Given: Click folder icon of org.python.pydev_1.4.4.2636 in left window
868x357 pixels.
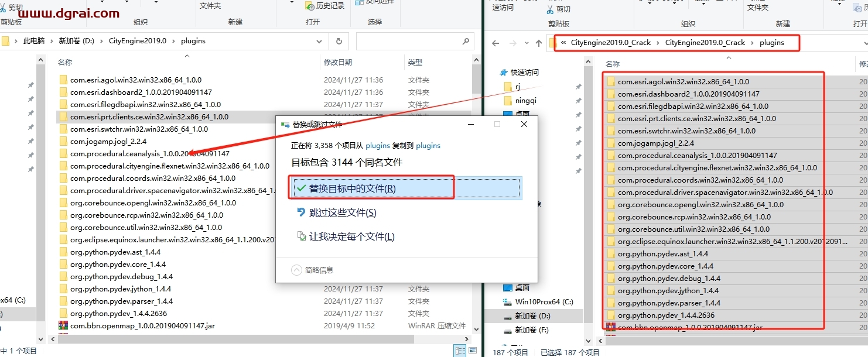Looking at the screenshot, I should click(63, 313).
